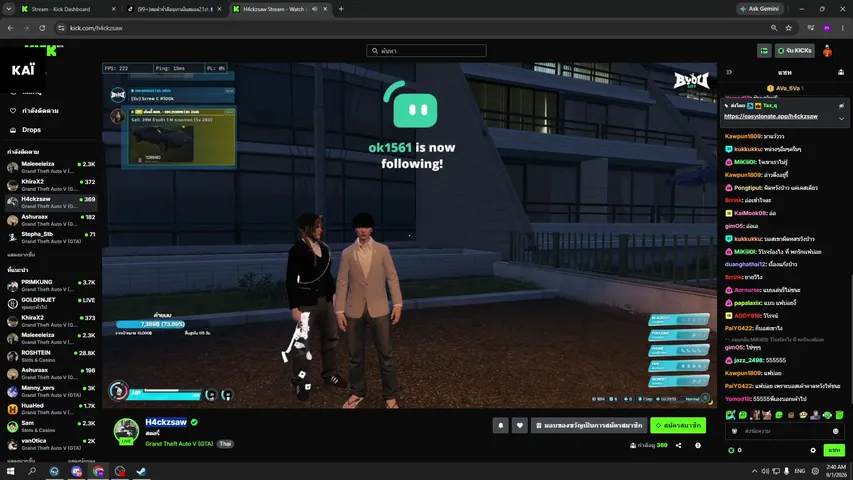Open Manny_xers channel in sidebar
The height and width of the screenshot is (480, 853).
click(51, 391)
